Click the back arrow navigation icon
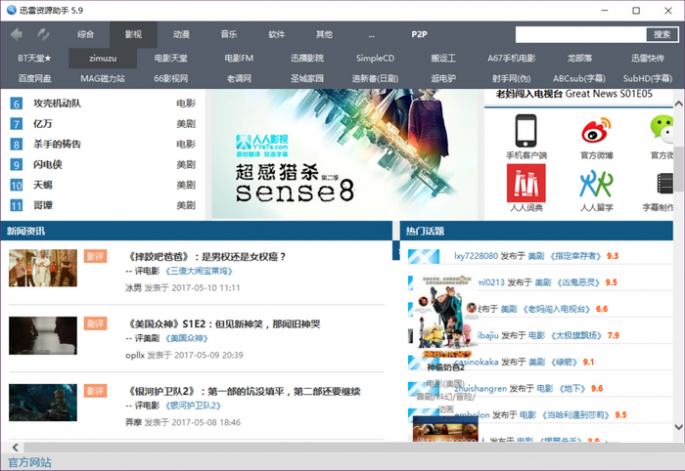The height and width of the screenshot is (471, 685). click(16, 34)
